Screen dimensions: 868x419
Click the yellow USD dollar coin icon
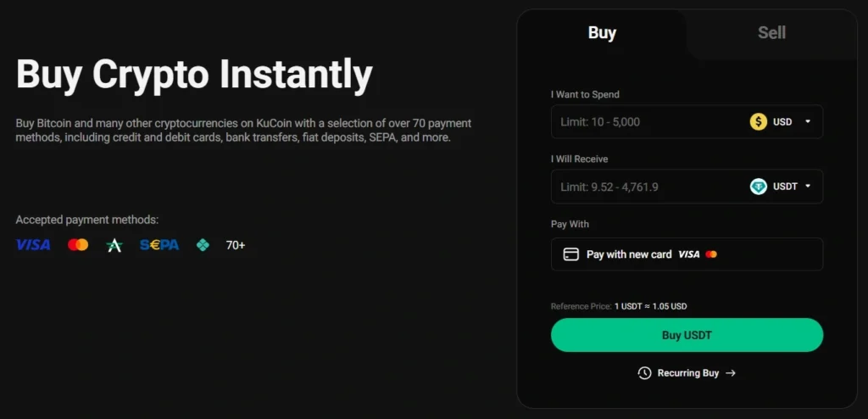pos(759,122)
